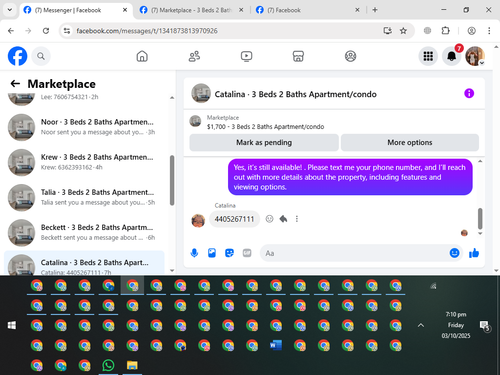Open File Explorer from the taskbar
Viewport: 500px width, 375px height.
point(132,366)
